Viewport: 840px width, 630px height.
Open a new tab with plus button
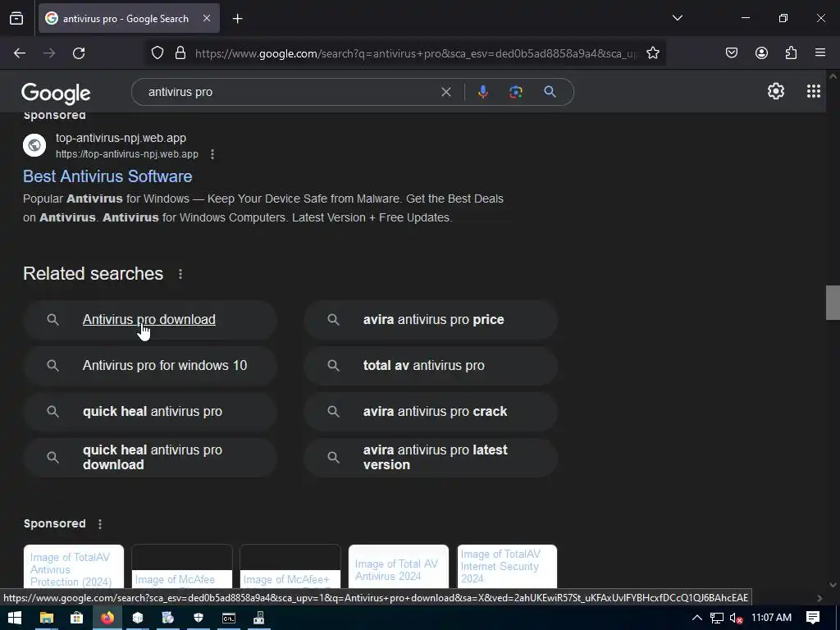pos(237,19)
